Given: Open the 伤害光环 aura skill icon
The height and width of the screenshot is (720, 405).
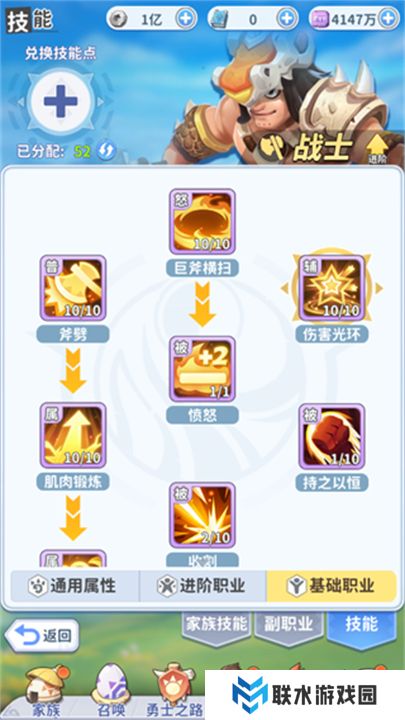Looking at the screenshot, I should pos(332,288).
